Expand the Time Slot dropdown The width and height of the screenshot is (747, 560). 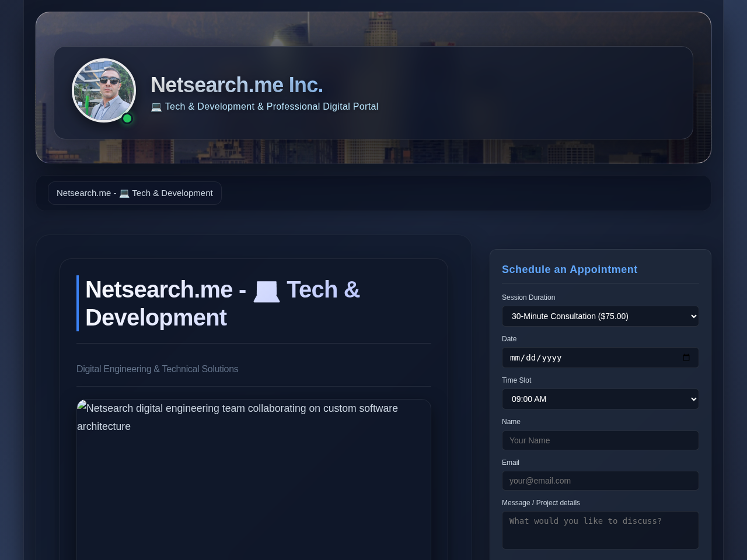coord(600,399)
